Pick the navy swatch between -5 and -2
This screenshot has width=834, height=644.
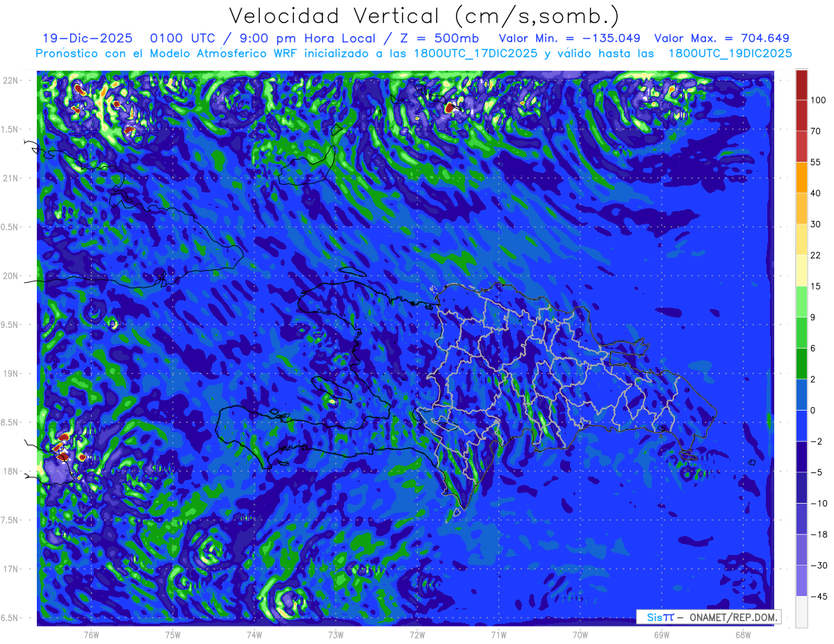pyautogui.click(x=801, y=457)
